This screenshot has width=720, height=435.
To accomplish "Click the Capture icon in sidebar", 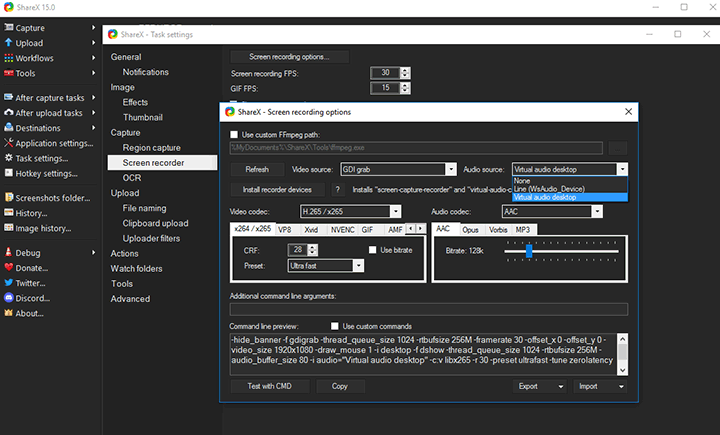I will point(9,28).
